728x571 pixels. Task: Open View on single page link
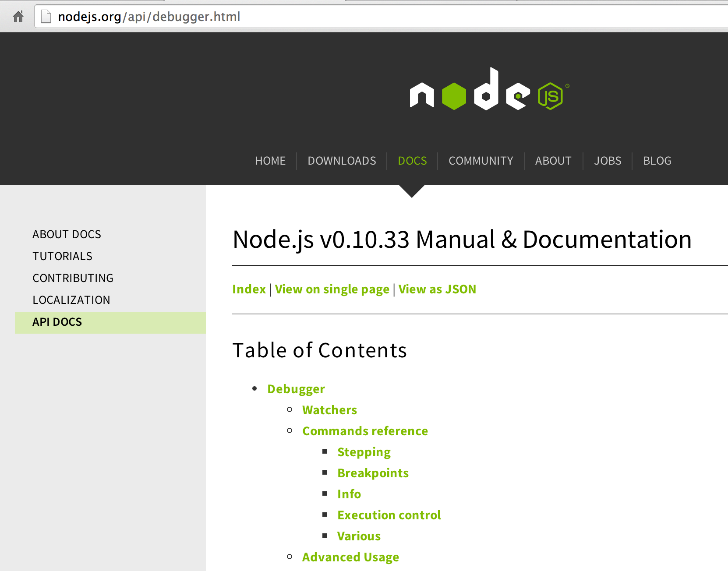[x=332, y=289]
